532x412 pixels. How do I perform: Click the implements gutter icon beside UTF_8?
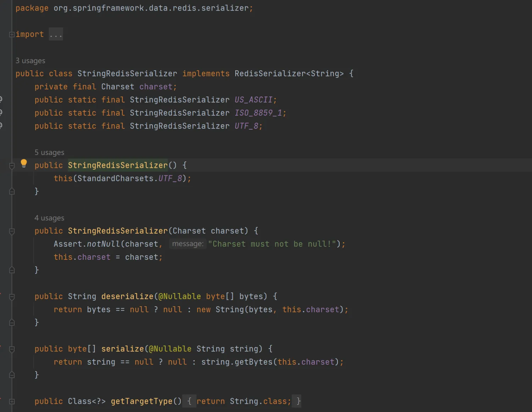tap(1, 126)
